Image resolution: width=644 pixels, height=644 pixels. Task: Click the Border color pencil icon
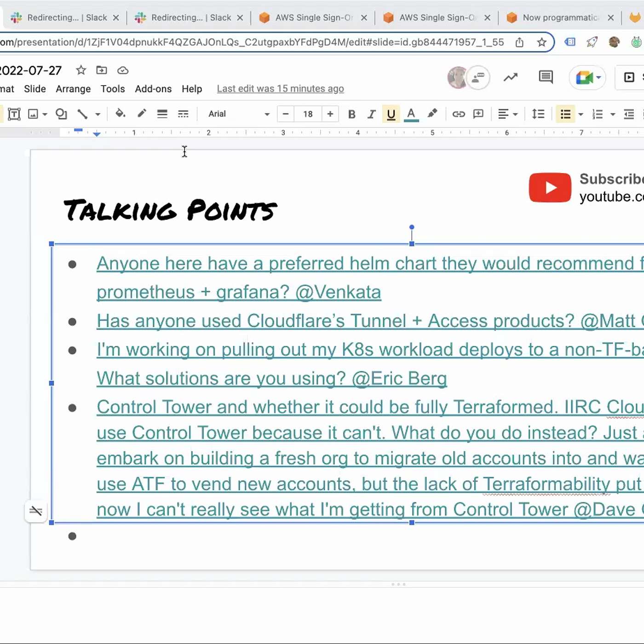tap(142, 114)
